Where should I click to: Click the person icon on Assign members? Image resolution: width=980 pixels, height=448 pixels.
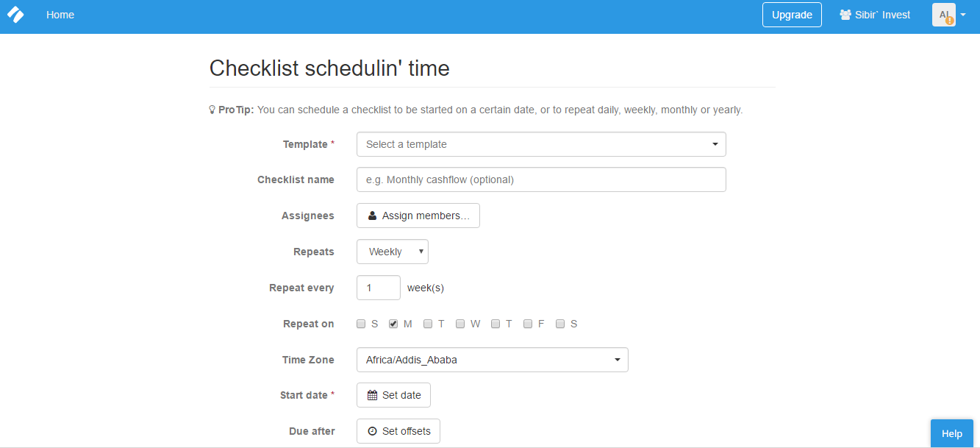(372, 216)
